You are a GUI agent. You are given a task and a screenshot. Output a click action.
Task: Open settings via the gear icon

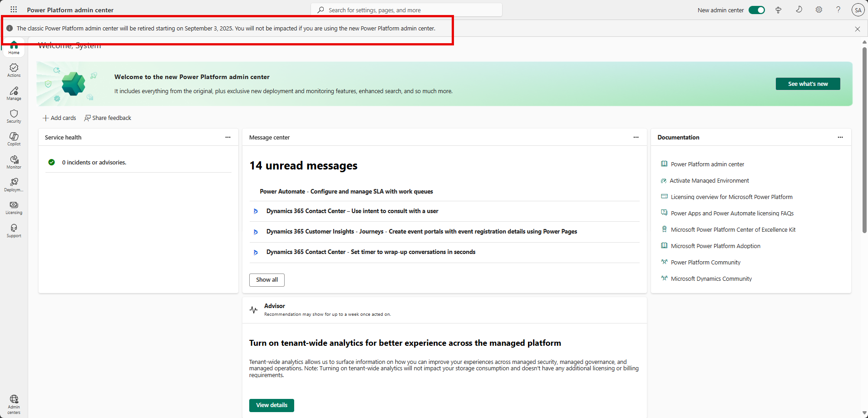(x=819, y=10)
